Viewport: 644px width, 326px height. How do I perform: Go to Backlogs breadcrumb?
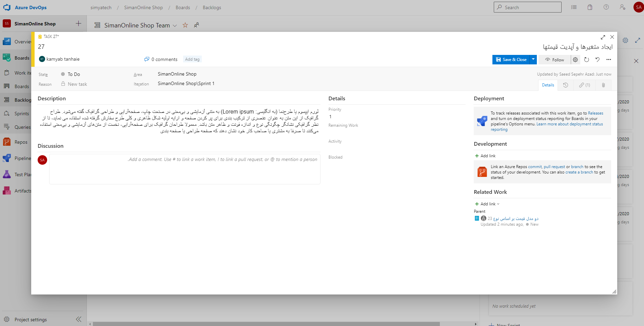[212, 7]
